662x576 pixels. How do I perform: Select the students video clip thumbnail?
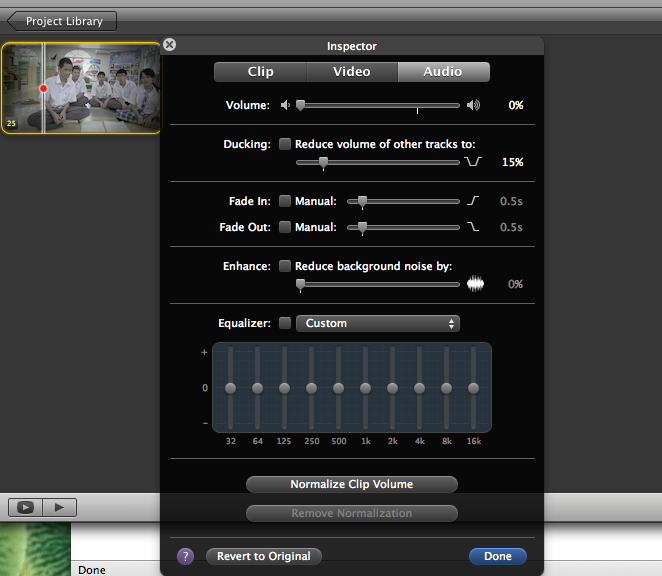[x=81, y=88]
